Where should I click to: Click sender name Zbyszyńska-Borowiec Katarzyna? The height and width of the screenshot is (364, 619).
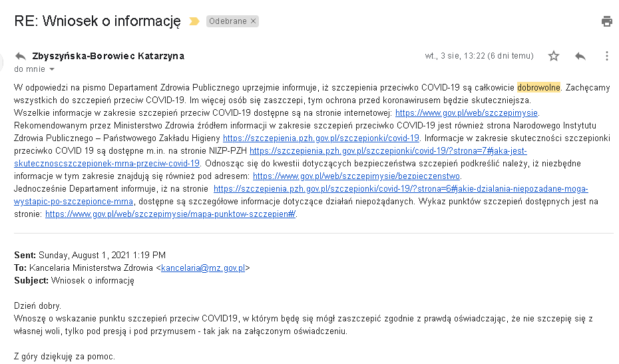point(108,56)
